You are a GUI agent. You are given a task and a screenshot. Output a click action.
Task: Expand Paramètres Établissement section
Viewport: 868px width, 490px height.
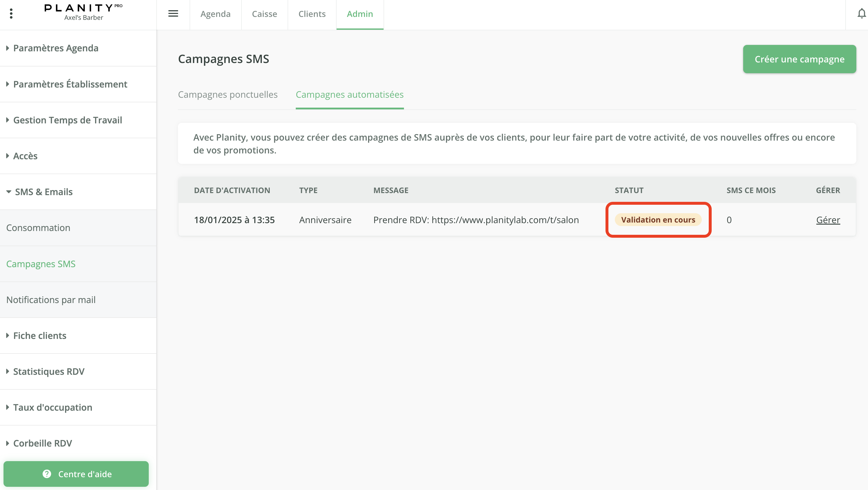[70, 84]
